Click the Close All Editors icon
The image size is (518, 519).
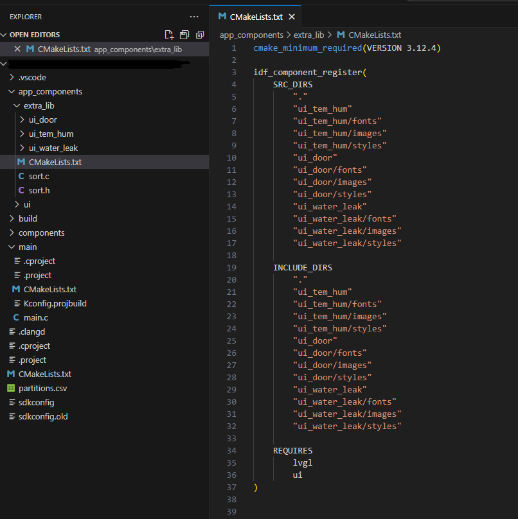pos(200,35)
